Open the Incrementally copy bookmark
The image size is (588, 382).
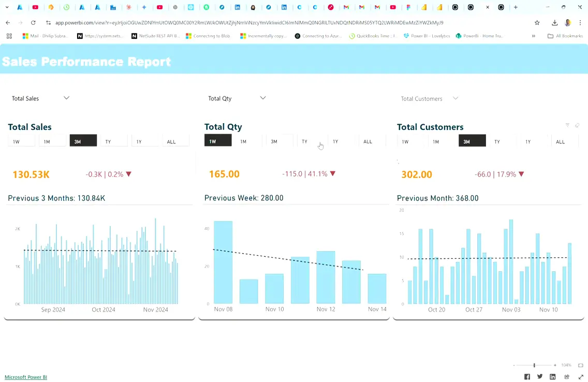tap(263, 36)
